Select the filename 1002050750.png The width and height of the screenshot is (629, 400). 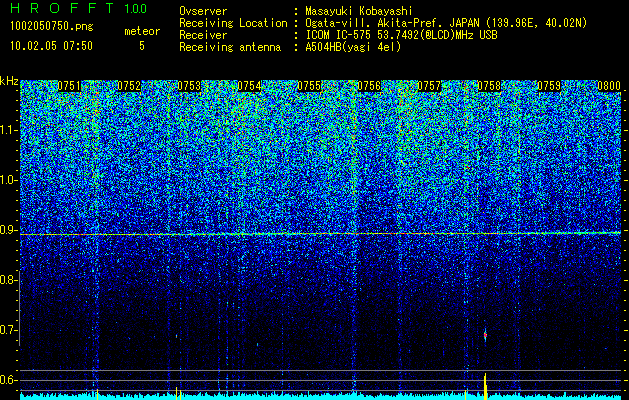click(52, 26)
